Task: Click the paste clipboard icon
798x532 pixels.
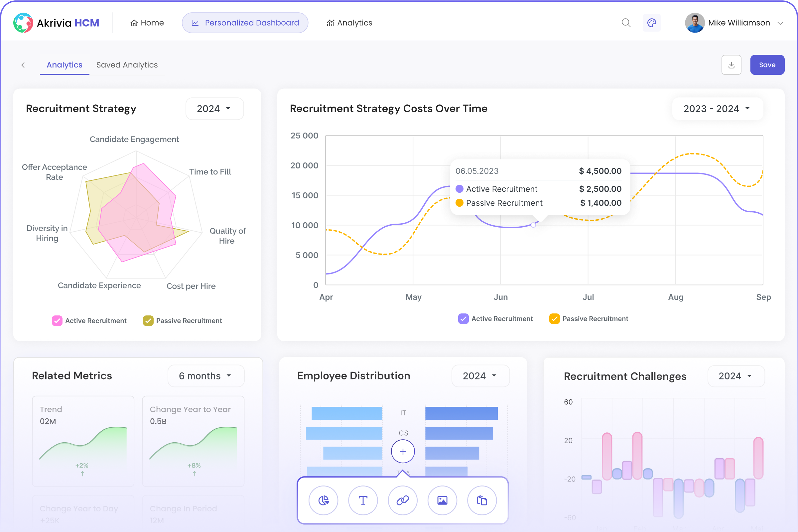Action: pos(482,500)
